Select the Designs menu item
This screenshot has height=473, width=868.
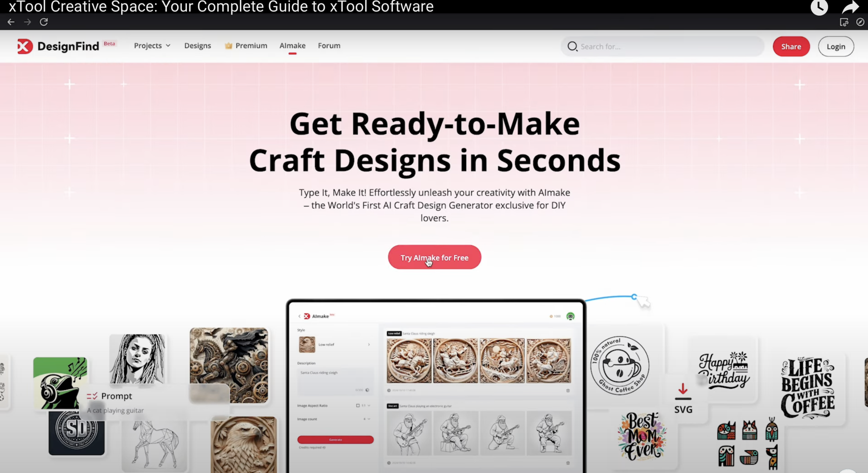[x=198, y=45]
